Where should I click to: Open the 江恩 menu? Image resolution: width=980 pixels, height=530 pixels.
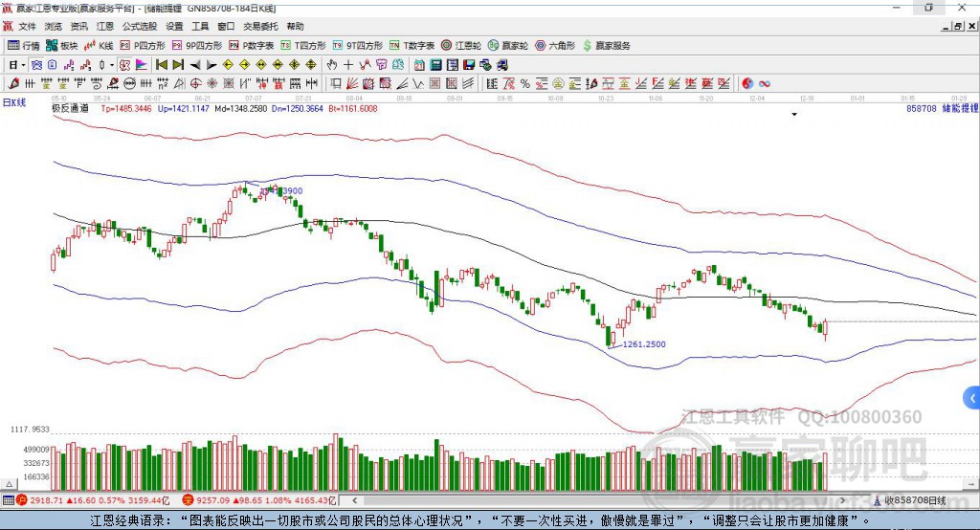tap(105, 26)
